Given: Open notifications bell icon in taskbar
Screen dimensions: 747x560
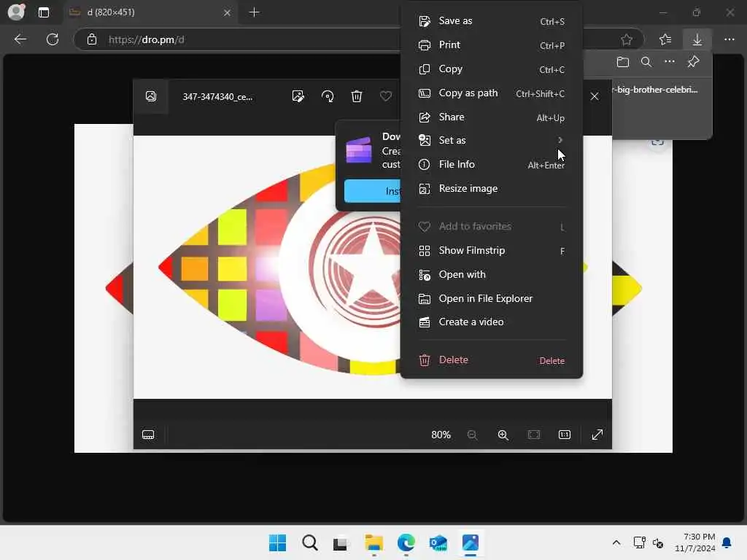Looking at the screenshot, I should pyautogui.click(x=727, y=542).
